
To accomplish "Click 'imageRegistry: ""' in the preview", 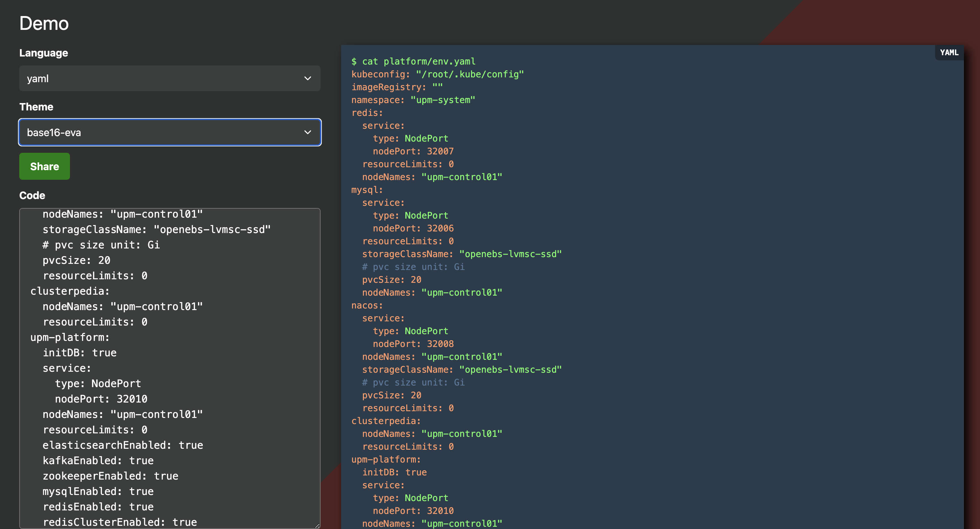I will click(397, 87).
